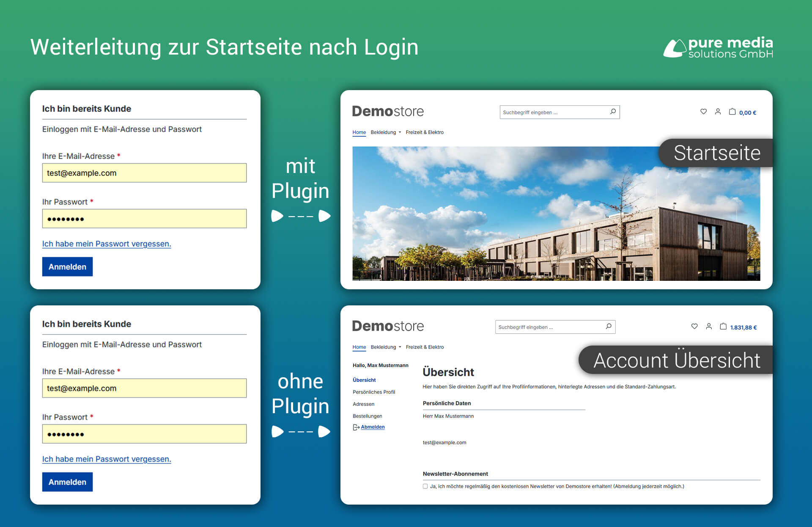Open the shopping cart showing 0,00 €
This screenshot has width=812, height=527.
coord(733,112)
